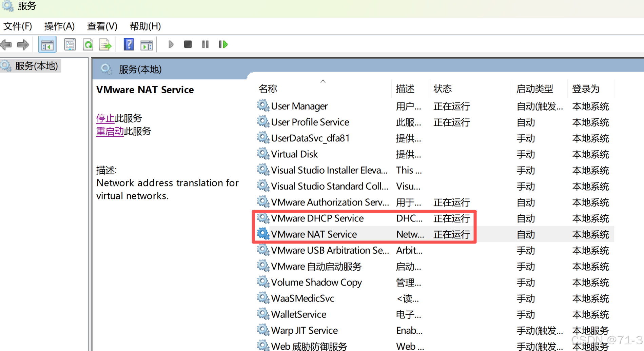This screenshot has width=644, height=351.
Task: Sort by the 描述 column header
Action: pyautogui.click(x=405, y=89)
